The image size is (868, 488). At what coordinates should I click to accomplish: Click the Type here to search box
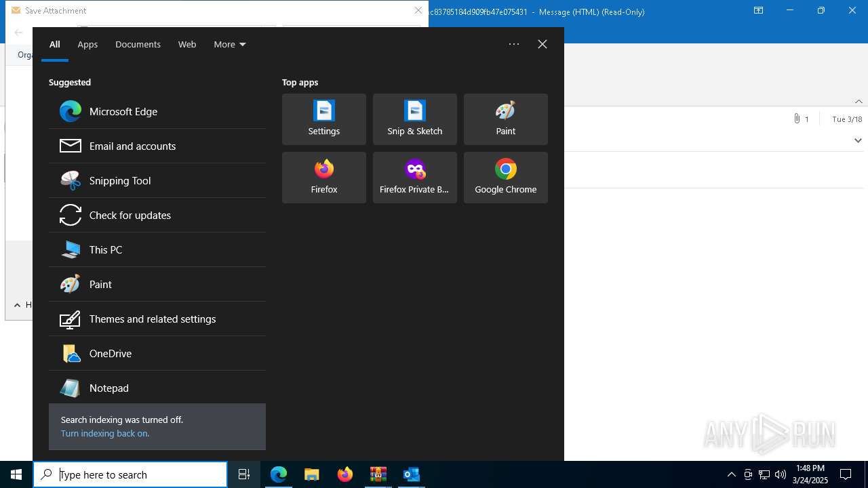click(x=130, y=474)
